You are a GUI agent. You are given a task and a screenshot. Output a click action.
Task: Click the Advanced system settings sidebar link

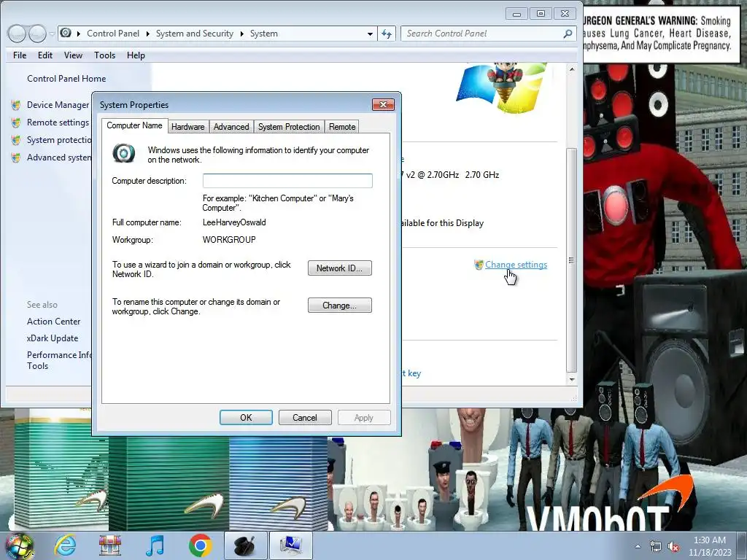[59, 157]
